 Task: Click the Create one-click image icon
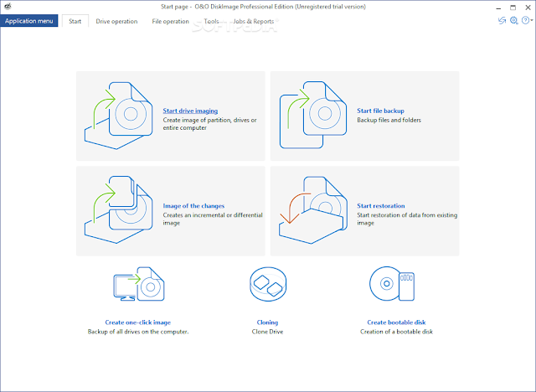click(x=138, y=288)
